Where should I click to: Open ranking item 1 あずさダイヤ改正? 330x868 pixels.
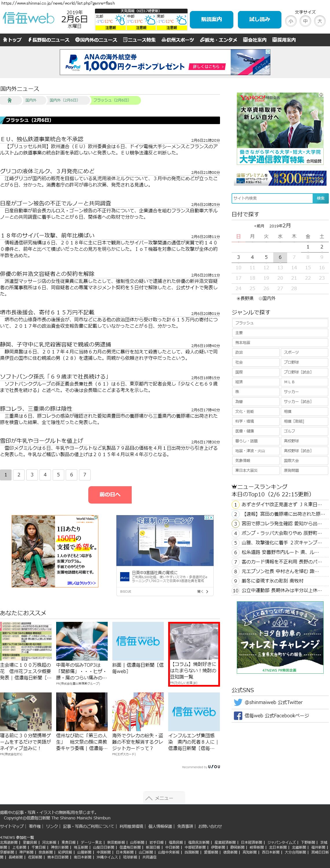[282, 504]
